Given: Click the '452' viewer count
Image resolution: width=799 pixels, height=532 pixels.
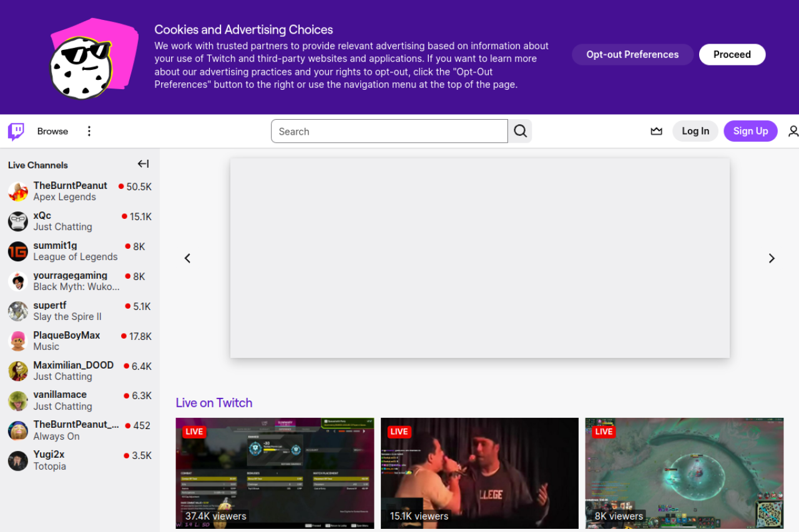Looking at the screenshot, I should click(x=142, y=426).
